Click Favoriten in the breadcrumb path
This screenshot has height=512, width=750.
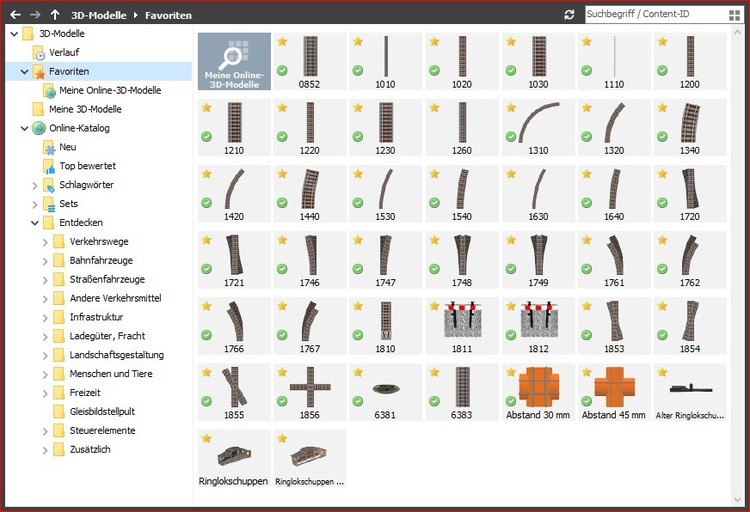point(168,15)
